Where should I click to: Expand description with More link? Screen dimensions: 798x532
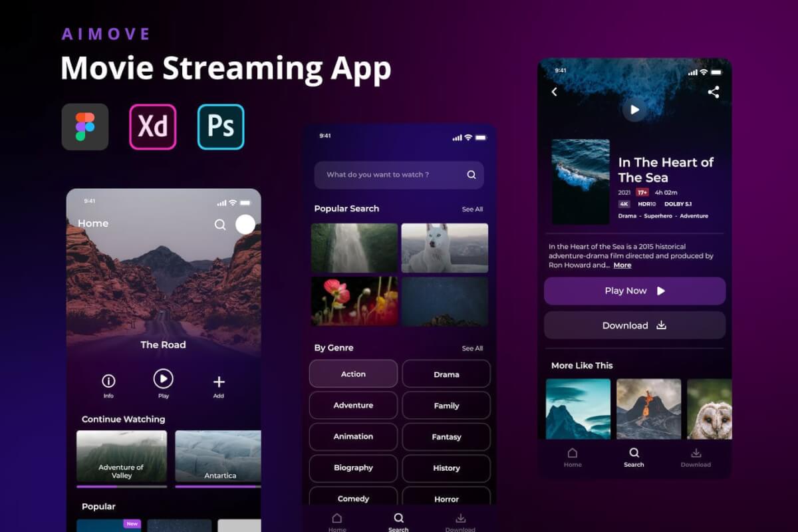622,265
